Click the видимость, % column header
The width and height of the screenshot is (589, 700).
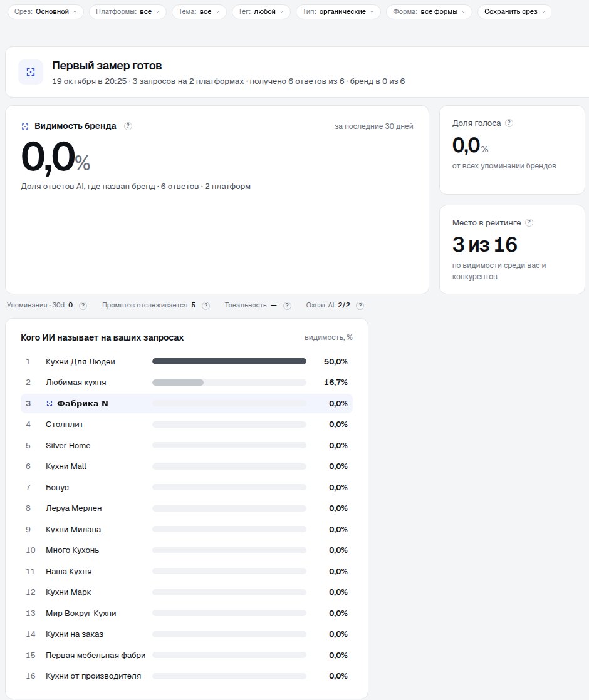[328, 337]
